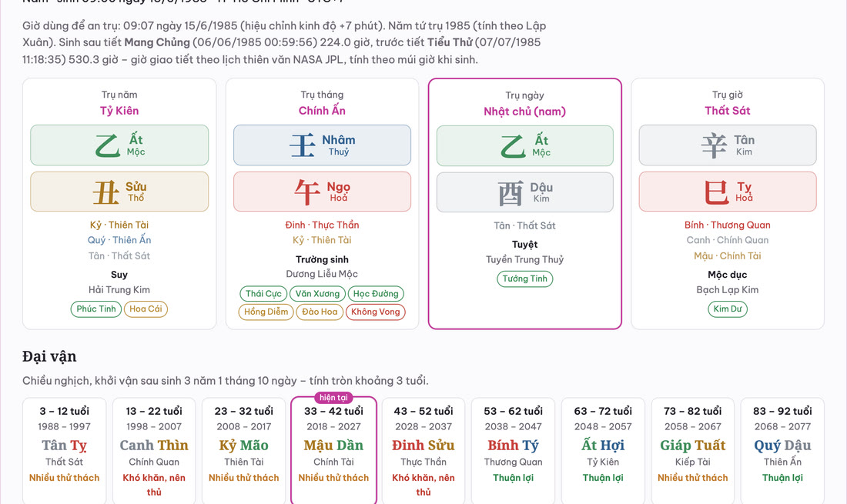The image size is (847, 504).
Task: Select the Đào Hoa tag
Action: (x=320, y=312)
